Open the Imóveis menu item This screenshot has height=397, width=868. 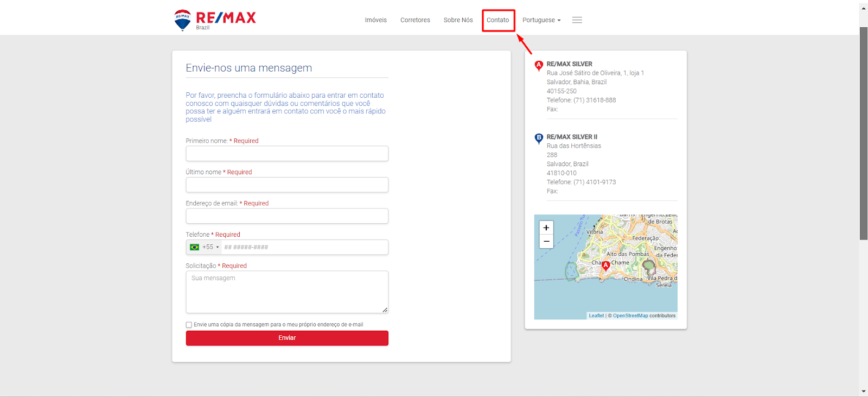[x=376, y=20]
